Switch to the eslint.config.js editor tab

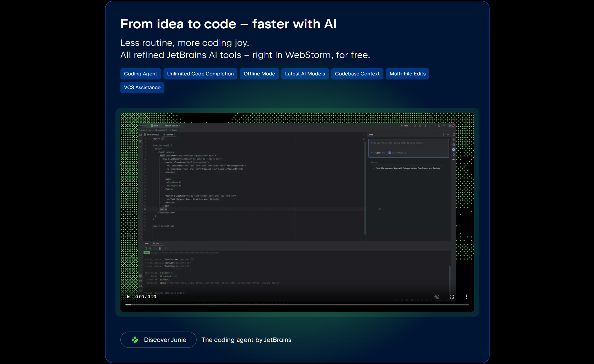point(153,135)
